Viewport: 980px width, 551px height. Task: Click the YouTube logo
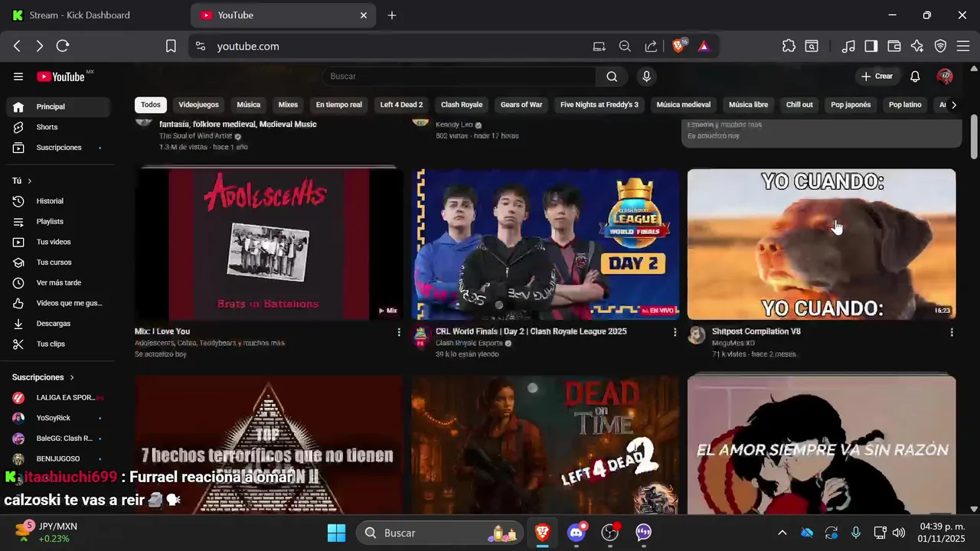(60, 77)
